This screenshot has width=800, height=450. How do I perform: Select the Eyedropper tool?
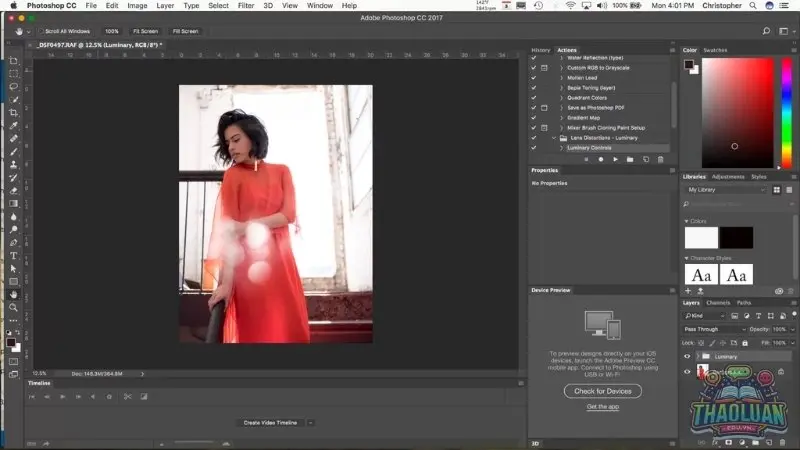[14, 126]
